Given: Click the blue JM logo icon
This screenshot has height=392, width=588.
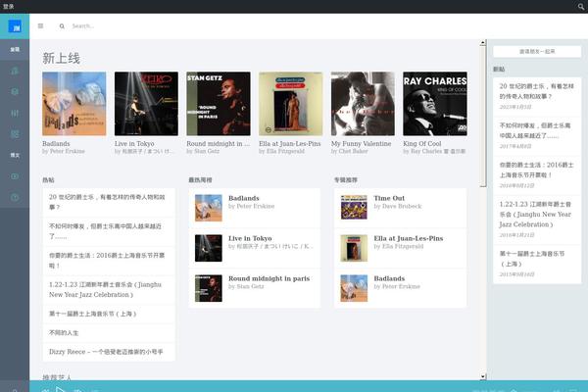Looking at the screenshot, I should [15, 26].
